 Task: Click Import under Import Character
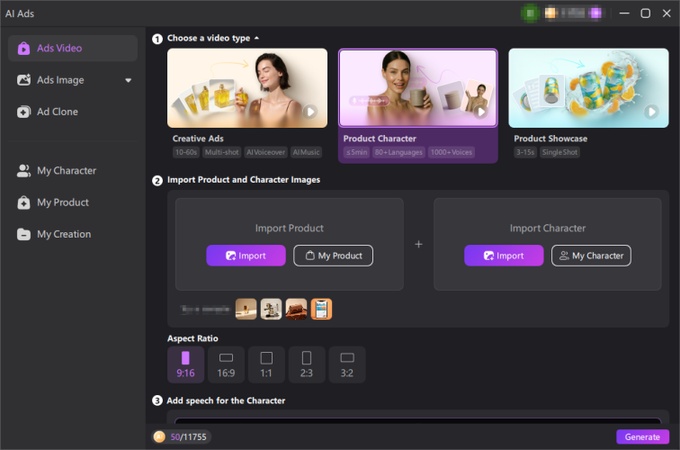click(504, 255)
